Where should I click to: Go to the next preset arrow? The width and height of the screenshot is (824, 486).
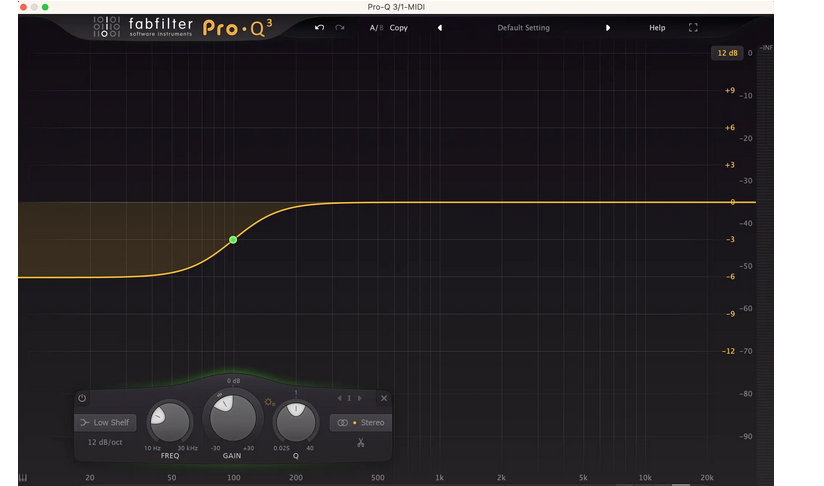click(608, 28)
